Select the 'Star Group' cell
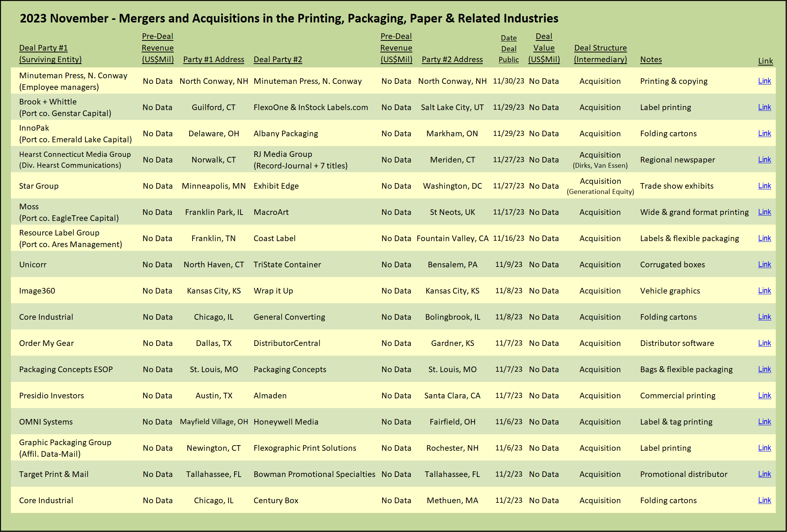This screenshot has height=532, width=787. 39,186
